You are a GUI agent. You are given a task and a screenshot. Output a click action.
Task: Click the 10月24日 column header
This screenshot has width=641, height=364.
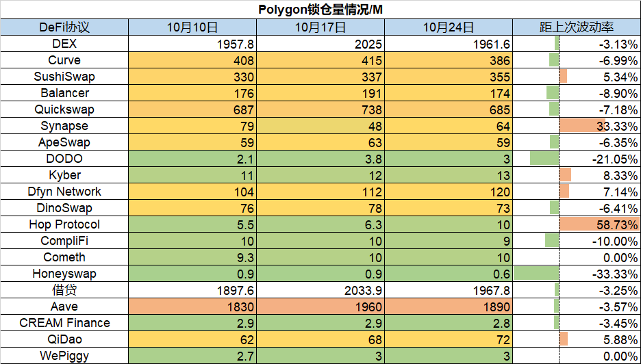449,27
